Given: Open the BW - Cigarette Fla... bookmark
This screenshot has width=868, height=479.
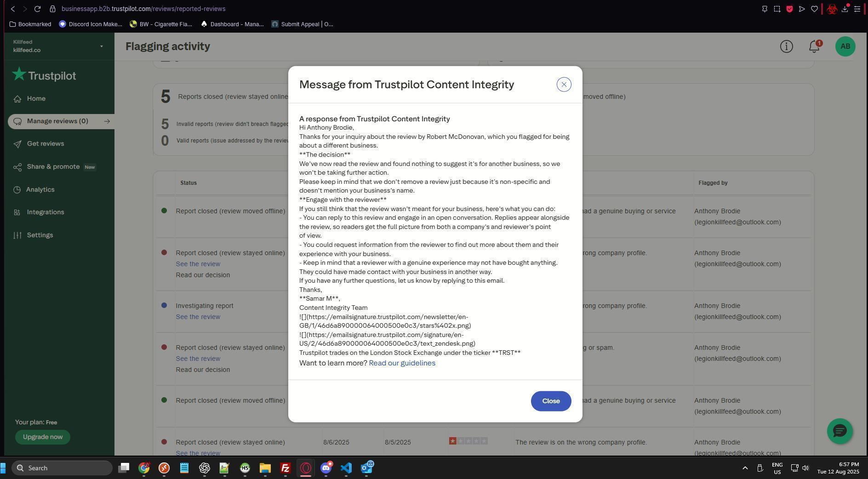Looking at the screenshot, I should (x=161, y=24).
